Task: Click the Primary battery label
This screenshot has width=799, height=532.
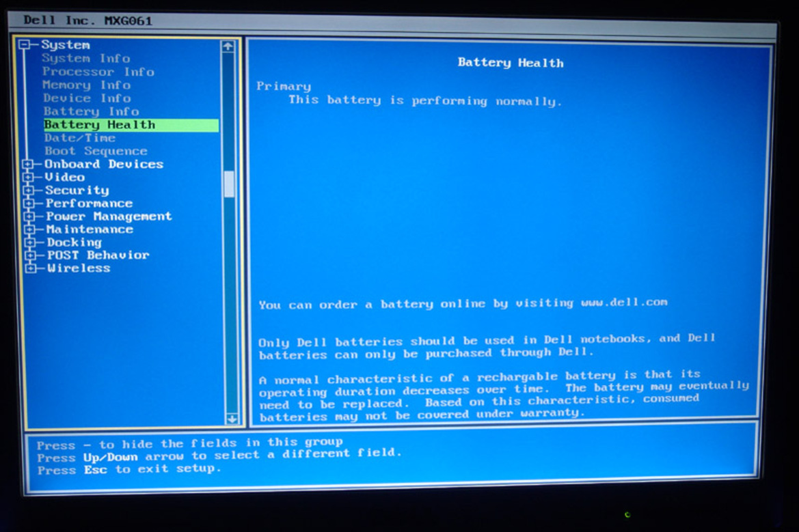Action: [x=284, y=86]
